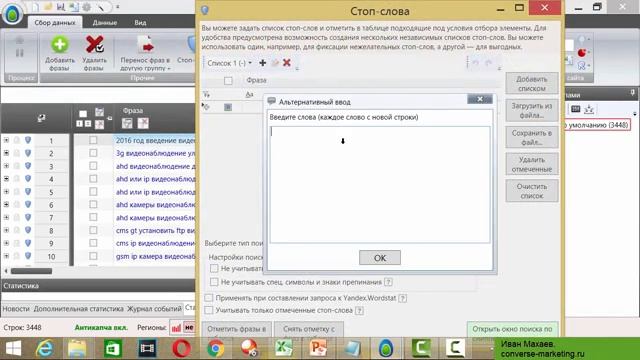Toggle the header checkbox next to Фраза in Стоп-слова
This screenshot has height=360, width=640.
coord(228,80)
